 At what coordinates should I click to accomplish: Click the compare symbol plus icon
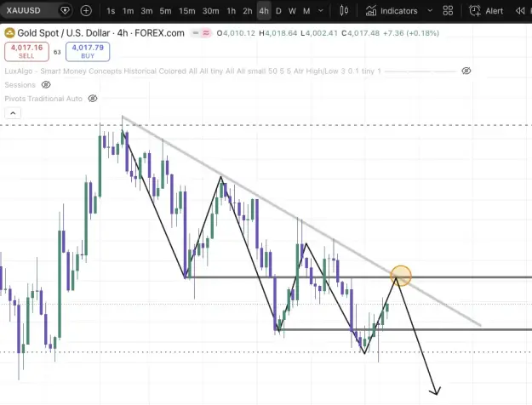tap(86, 11)
